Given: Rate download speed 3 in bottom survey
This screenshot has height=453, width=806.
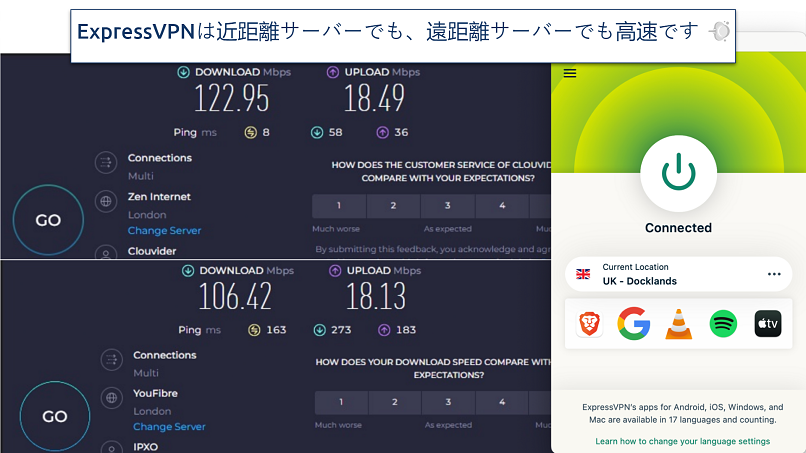Looking at the screenshot, I should 448,402.
